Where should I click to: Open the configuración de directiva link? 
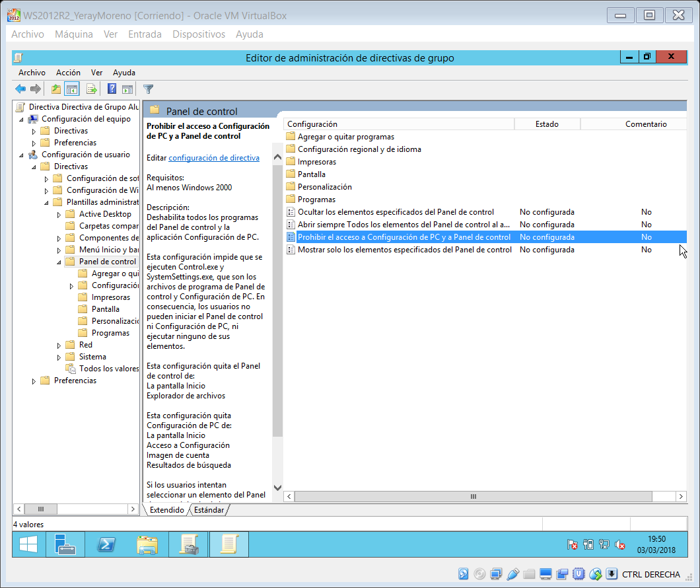(x=214, y=158)
